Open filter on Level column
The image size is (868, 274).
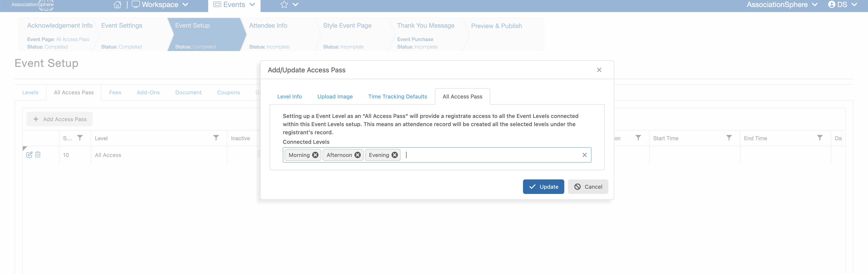pos(216,138)
